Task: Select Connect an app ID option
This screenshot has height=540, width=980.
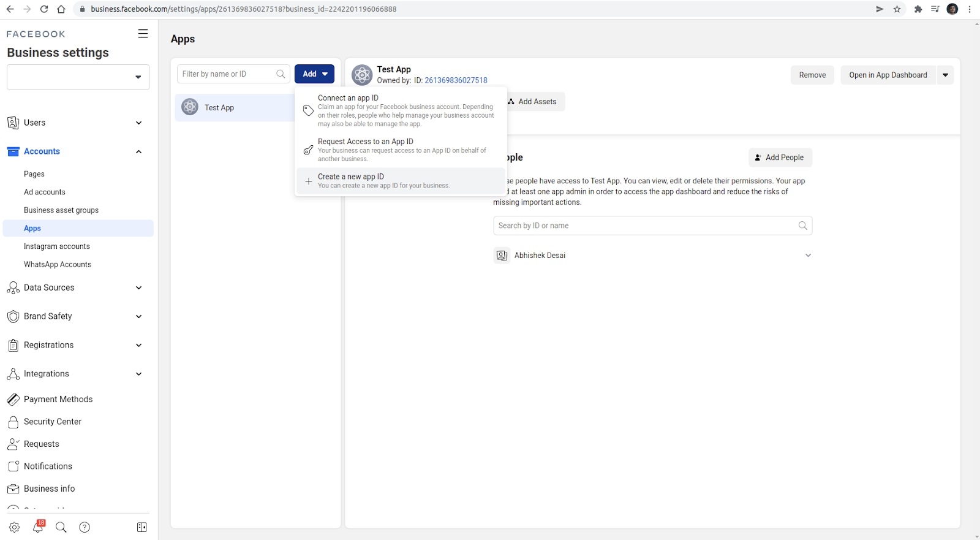Action: pos(401,110)
